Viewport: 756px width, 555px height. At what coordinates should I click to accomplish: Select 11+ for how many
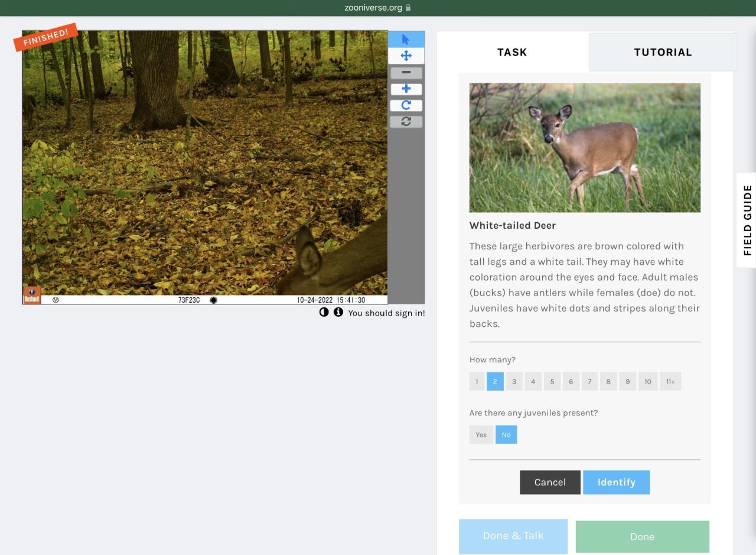(x=670, y=381)
